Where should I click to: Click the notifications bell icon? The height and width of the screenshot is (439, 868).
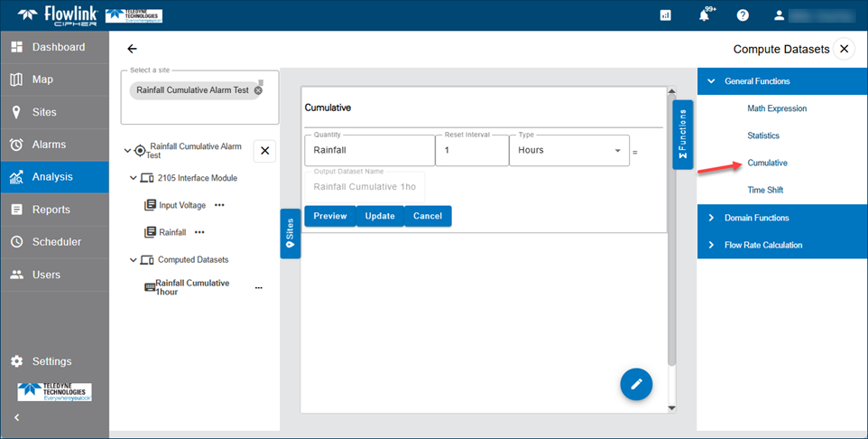pos(705,15)
